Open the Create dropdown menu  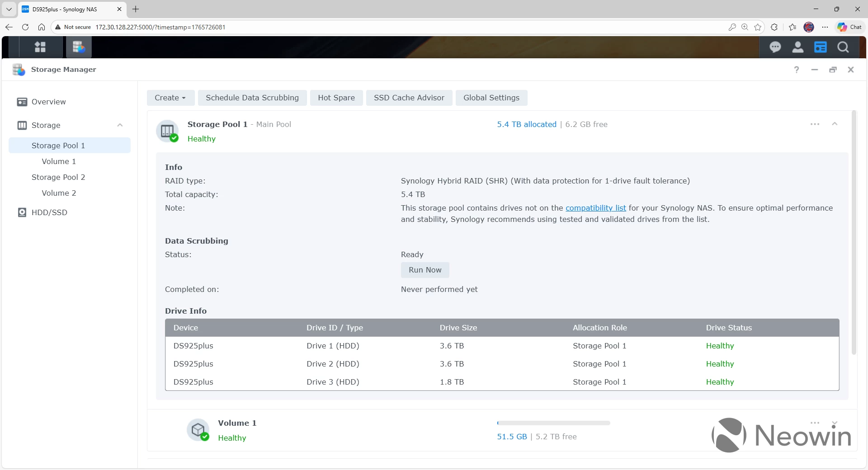[170, 98]
